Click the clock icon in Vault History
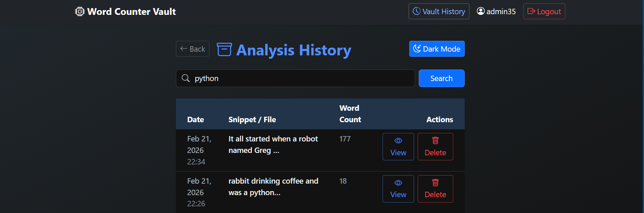The image size is (644, 213). coord(417,11)
